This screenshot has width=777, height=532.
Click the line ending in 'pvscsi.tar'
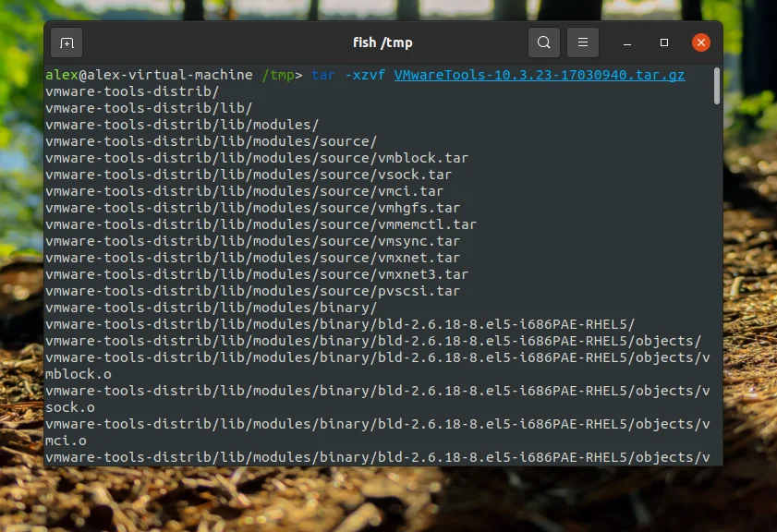[253, 291]
